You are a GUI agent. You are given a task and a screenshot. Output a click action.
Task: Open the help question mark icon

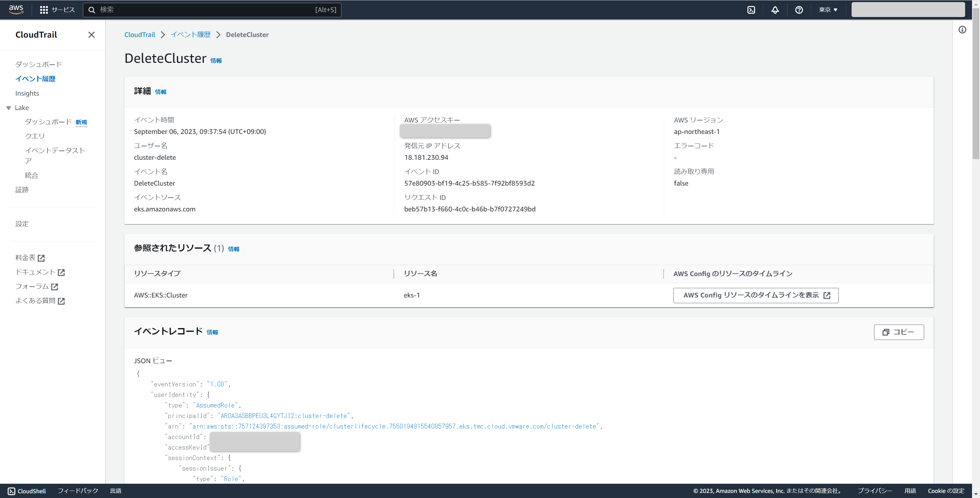point(799,10)
